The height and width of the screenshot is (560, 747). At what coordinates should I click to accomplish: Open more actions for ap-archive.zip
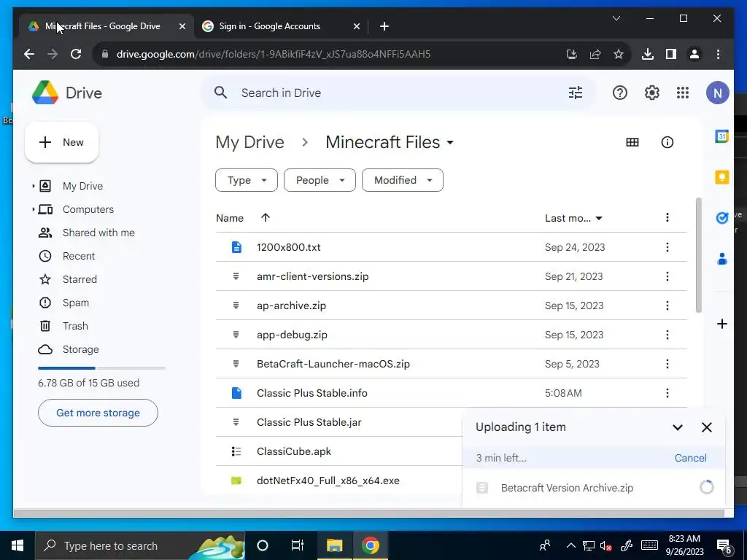pyautogui.click(x=667, y=306)
